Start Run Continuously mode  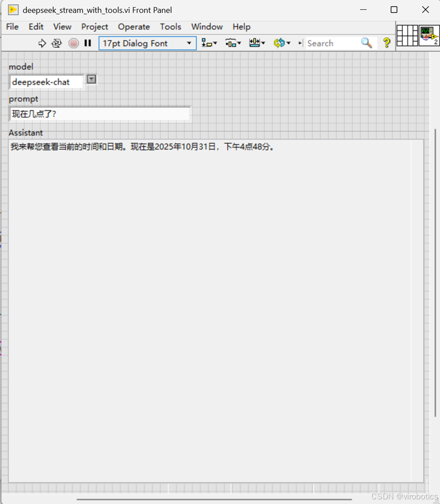click(x=56, y=43)
